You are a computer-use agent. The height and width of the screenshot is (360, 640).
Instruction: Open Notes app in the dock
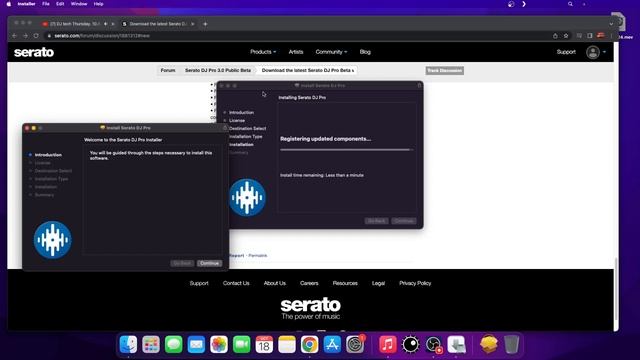click(x=287, y=344)
